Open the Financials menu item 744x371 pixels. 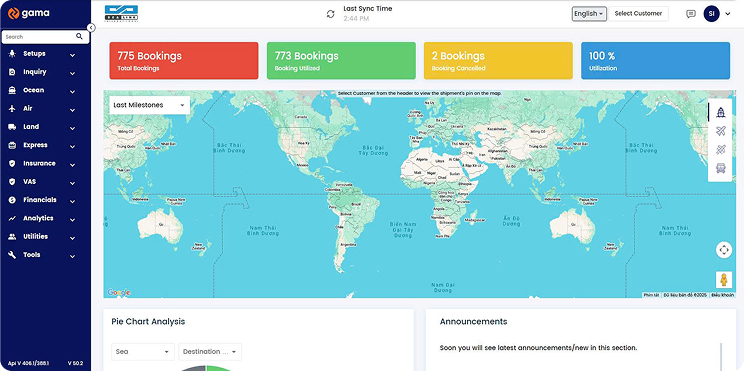(x=45, y=200)
